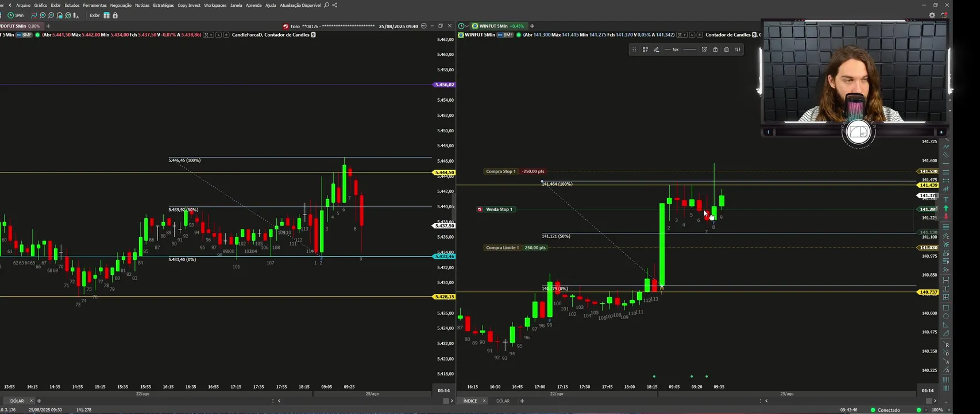Click the Venda Stop 1 order label
This screenshot has width=980, height=414.
point(499,209)
